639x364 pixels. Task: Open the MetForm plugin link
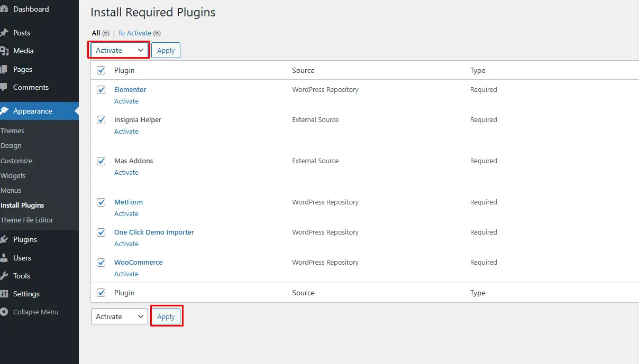(129, 202)
